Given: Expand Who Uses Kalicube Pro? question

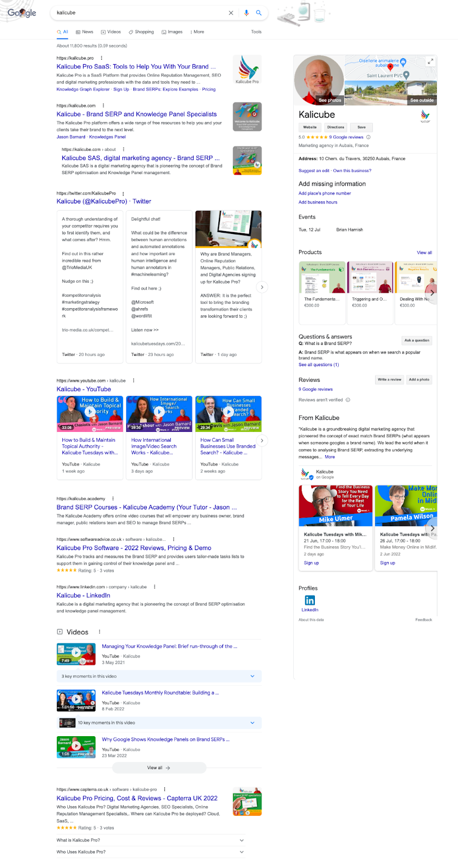Looking at the screenshot, I should 151,852.
